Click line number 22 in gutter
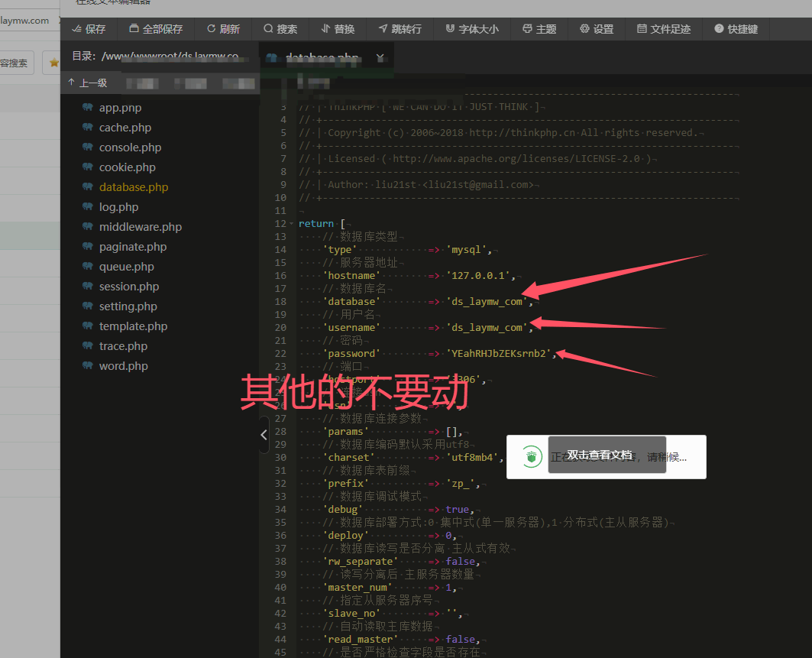 coord(280,353)
